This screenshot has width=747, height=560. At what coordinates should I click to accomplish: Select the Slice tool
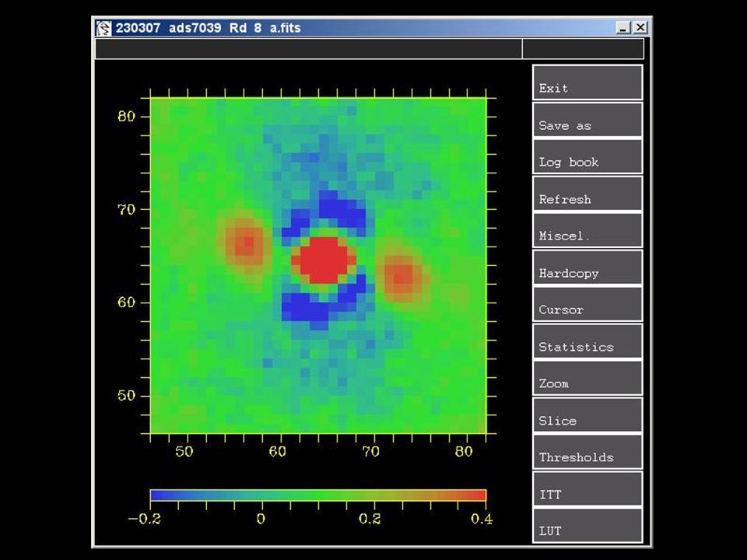(x=587, y=415)
